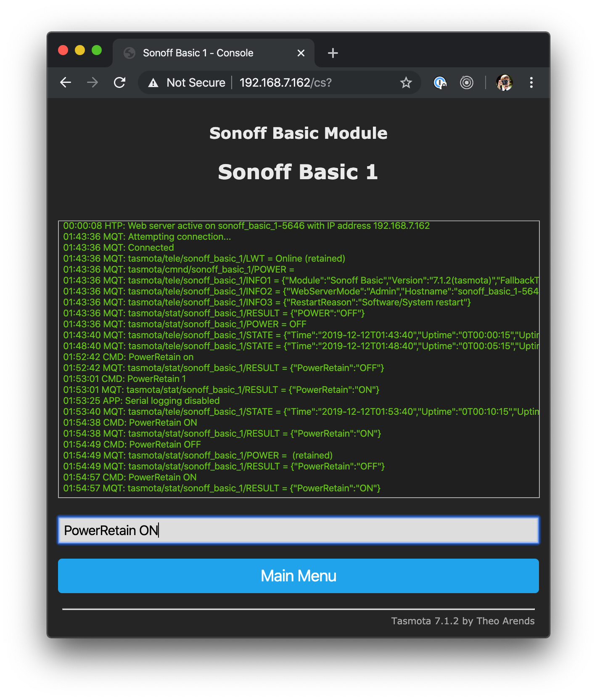Click the 01:52:42 PowerRetain OFF result line

[x=224, y=368]
